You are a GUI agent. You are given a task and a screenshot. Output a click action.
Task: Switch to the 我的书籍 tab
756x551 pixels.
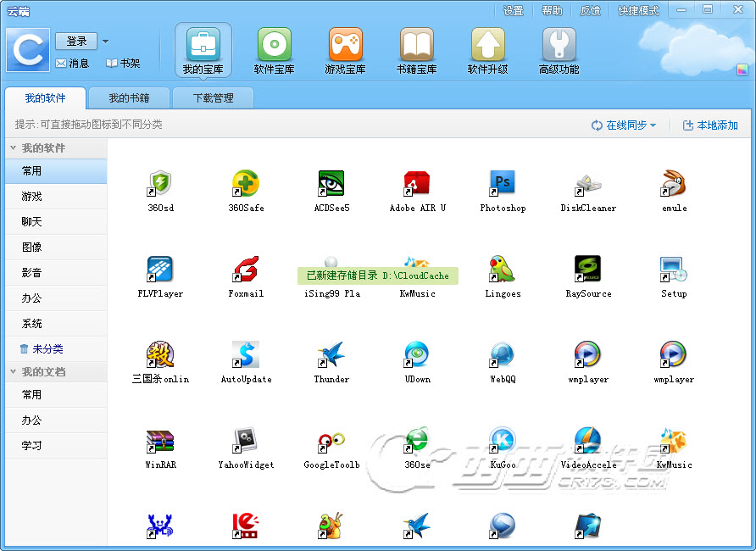coord(129,98)
